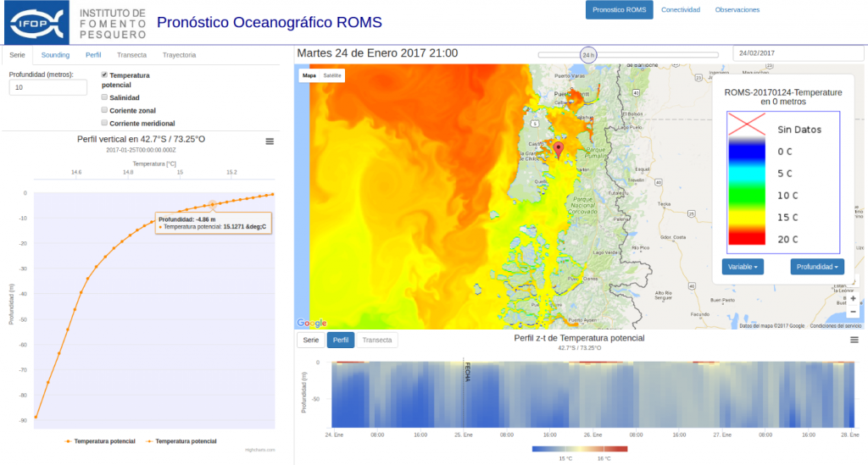Open the Conectividad link
This screenshot has width=868, height=465.
pos(680,10)
